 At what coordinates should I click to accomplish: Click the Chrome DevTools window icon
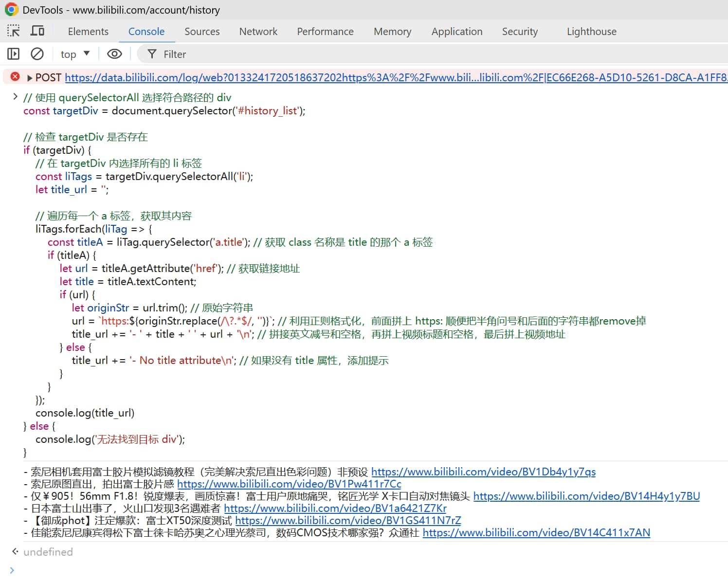pyautogui.click(x=11, y=10)
